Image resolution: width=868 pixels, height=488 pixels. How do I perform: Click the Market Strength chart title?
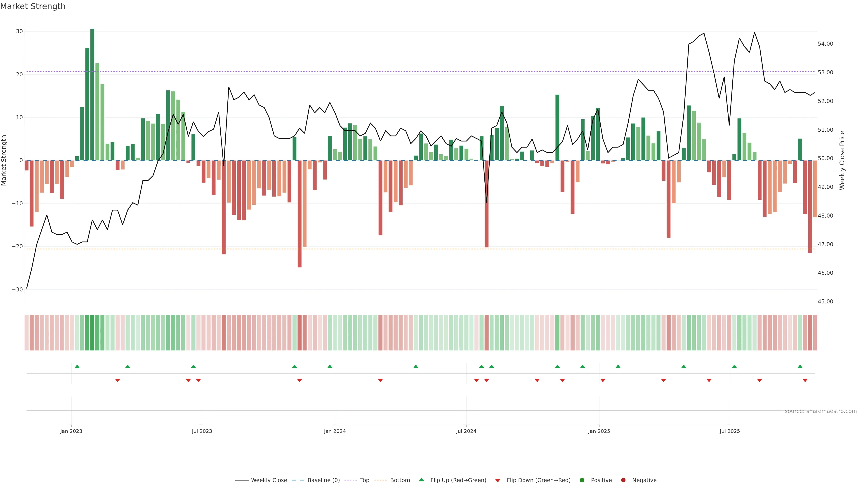pos(33,6)
